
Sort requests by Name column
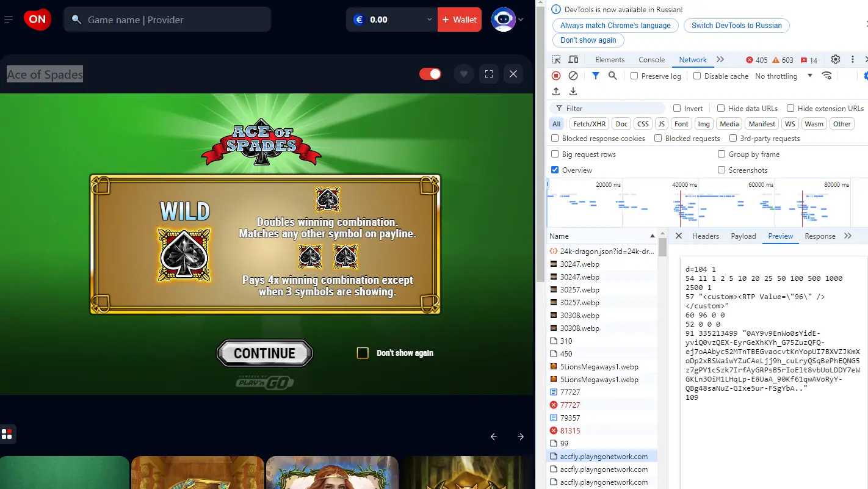[601, 236]
